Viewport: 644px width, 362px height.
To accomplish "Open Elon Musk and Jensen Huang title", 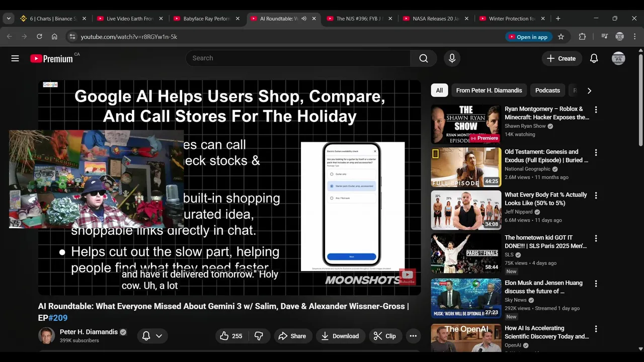I will pos(543,287).
